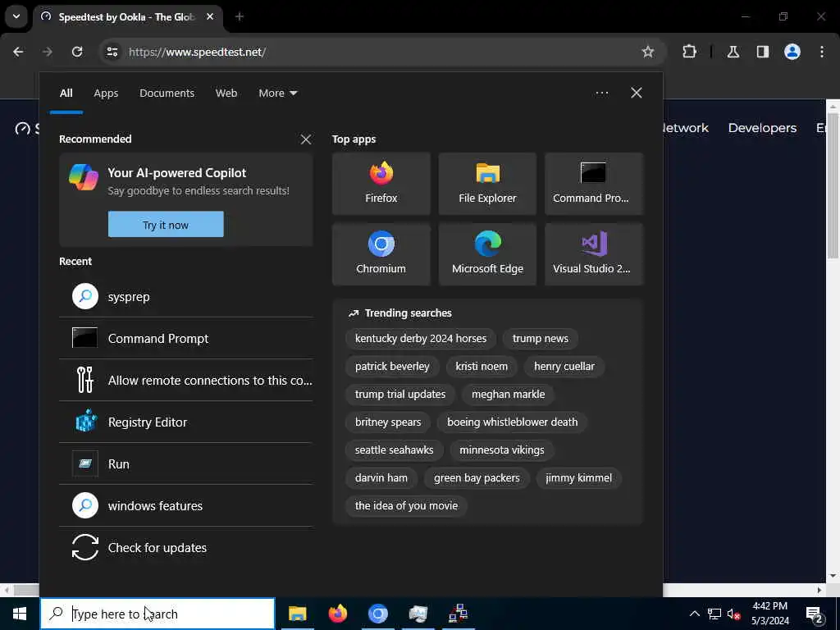The height and width of the screenshot is (630, 840).
Task: Close the search panel
Action: pos(636,93)
